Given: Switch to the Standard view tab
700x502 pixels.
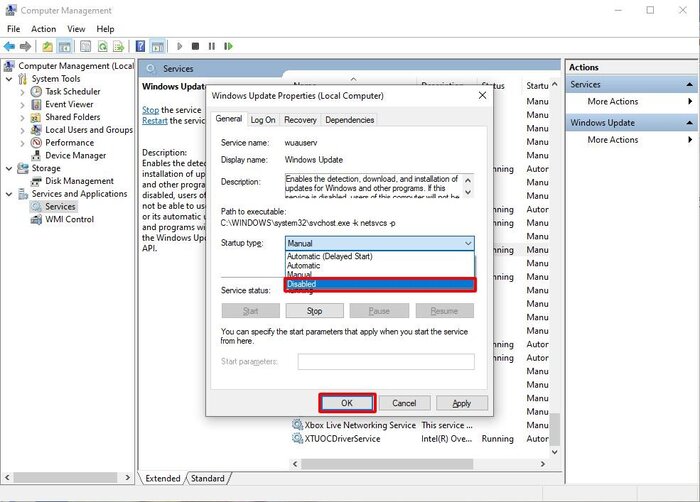Looking at the screenshot, I should (208, 478).
